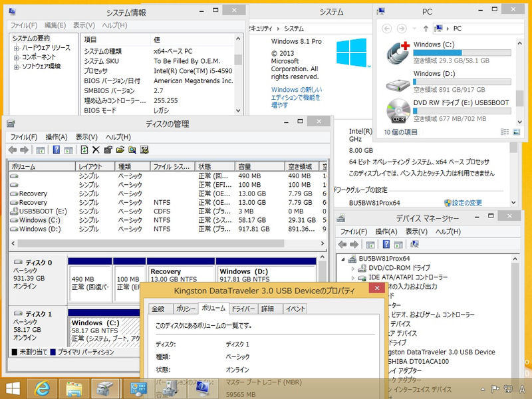
Task: Select the DVD RW drive (E:) icon in PC window
Action: point(398,110)
